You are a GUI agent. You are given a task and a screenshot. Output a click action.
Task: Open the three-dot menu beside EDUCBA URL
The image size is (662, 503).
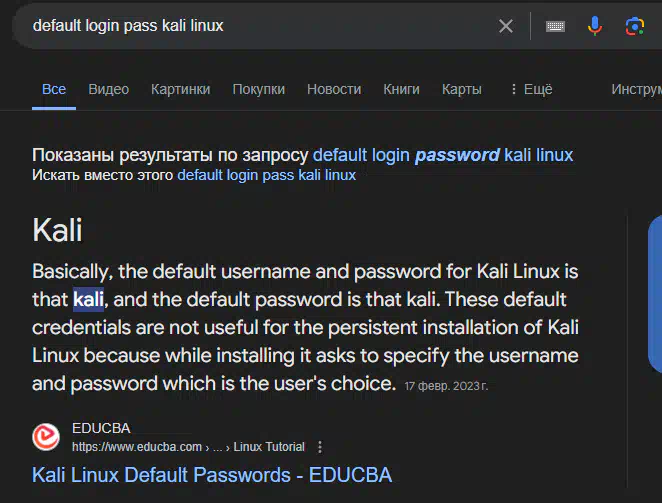(x=320, y=447)
